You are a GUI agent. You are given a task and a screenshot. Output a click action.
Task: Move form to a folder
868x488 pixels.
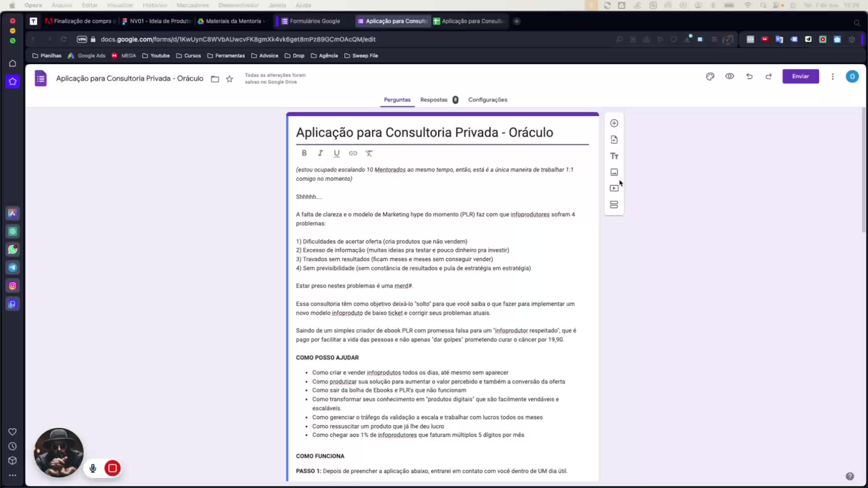215,79
